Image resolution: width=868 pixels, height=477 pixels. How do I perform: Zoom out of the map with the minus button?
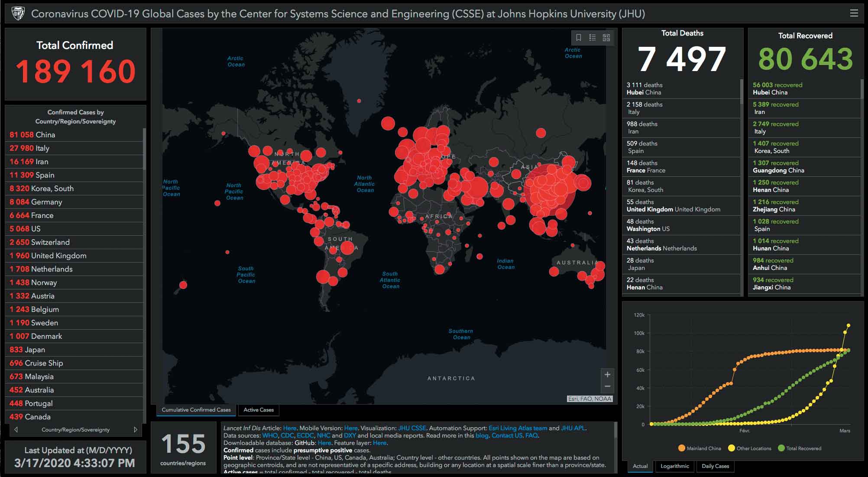[607, 386]
